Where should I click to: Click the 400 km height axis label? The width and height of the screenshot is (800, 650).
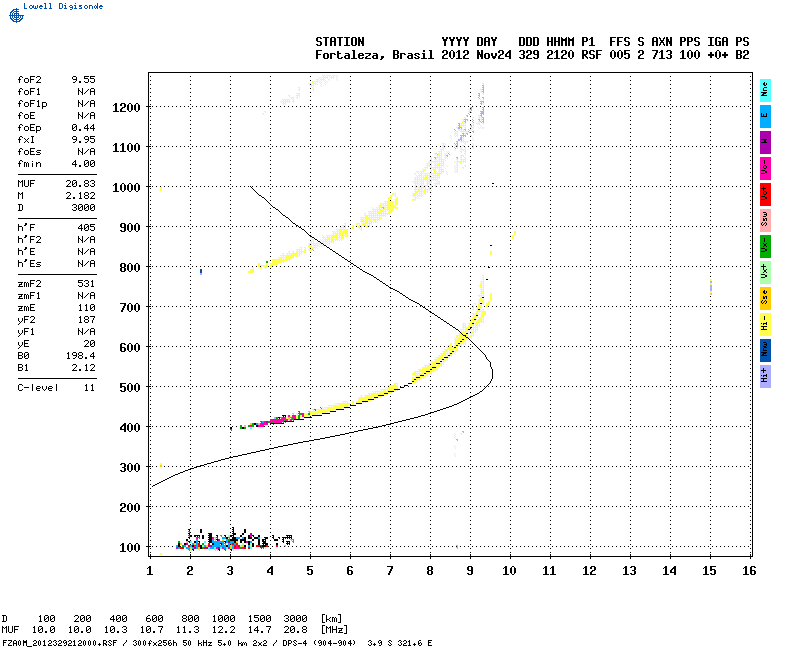pyautogui.click(x=130, y=428)
